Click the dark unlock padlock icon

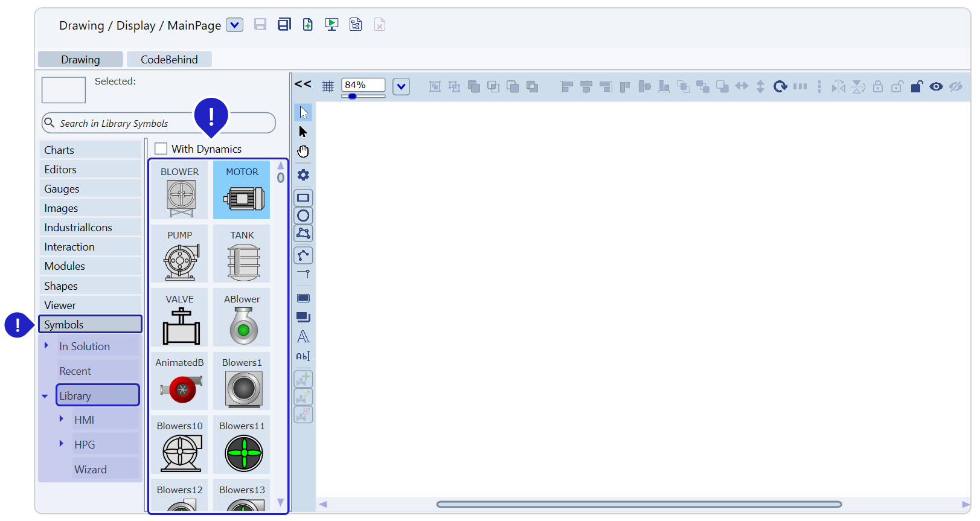(916, 86)
